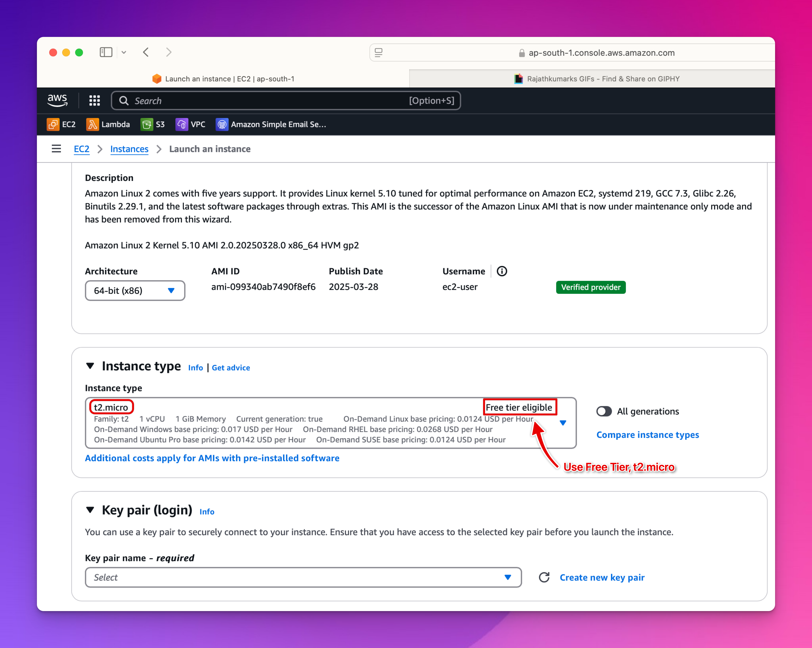Click the Username info circle icon

click(502, 271)
